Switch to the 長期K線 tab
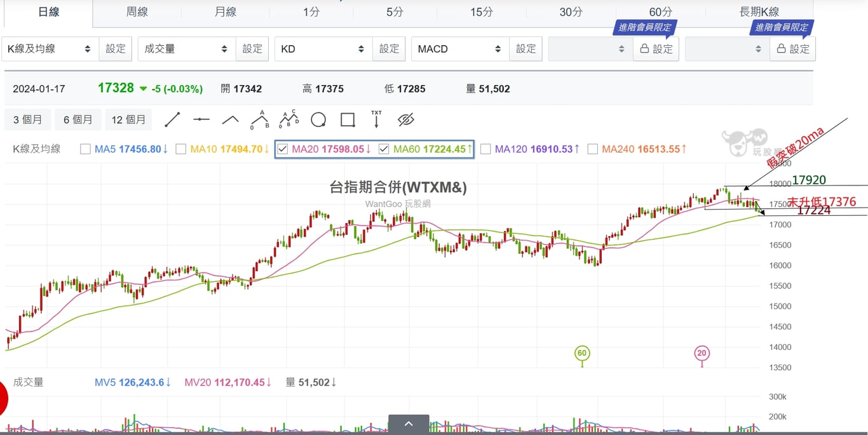 (759, 12)
